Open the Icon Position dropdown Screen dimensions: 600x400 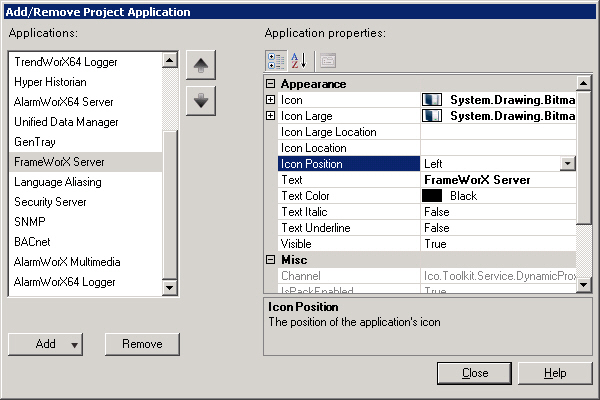click(x=568, y=164)
